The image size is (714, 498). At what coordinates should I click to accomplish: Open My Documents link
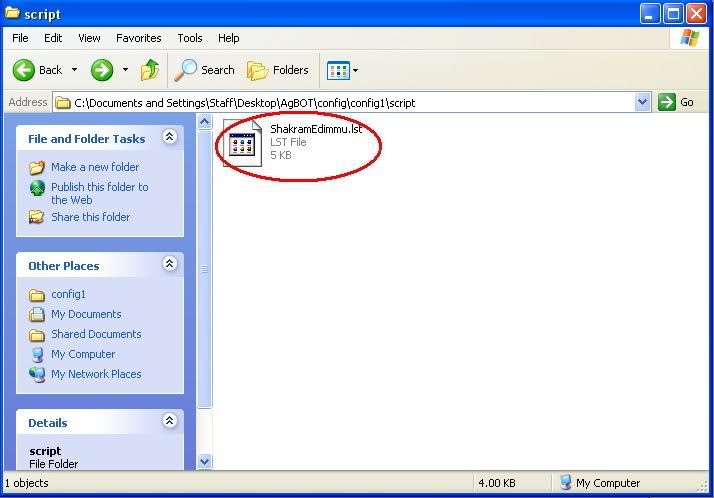(86, 314)
